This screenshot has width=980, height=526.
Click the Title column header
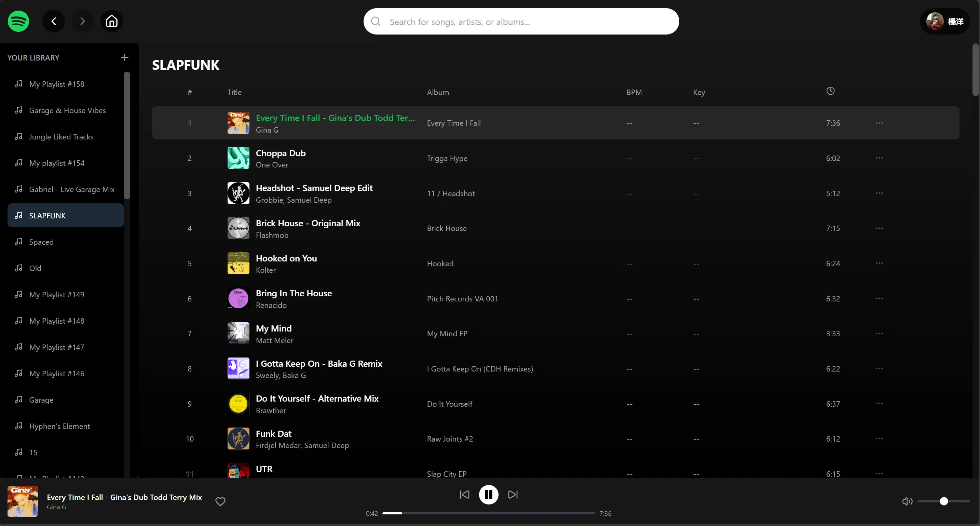coord(234,92)
